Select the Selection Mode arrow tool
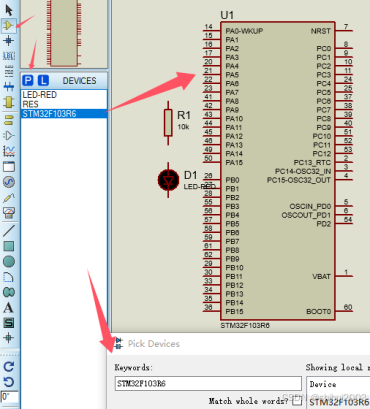Image resolution: width=370 pixels, height=409 pixels. pyautogui.click(x=9, y=10)
